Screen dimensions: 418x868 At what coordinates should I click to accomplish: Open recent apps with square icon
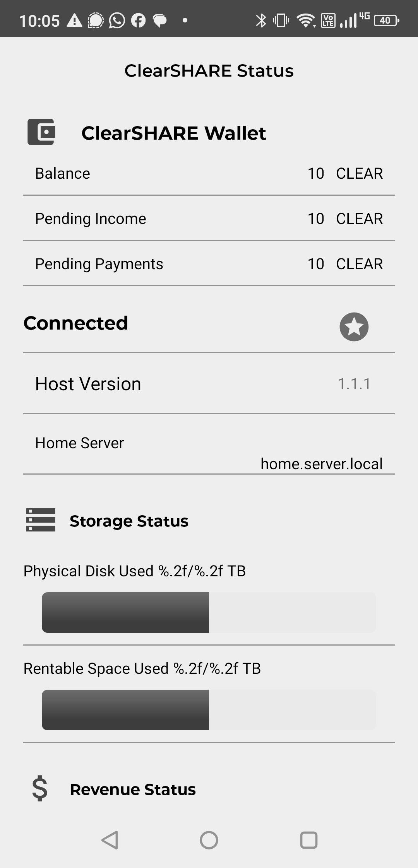(308, 840)
